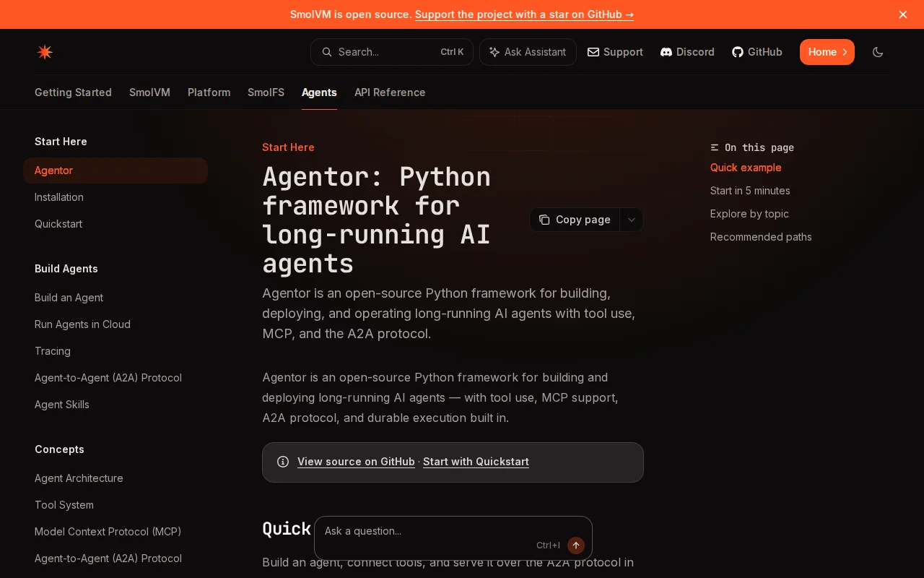The height and width of the screenshot is (578, 924).
Task: Click the Copy page button
Action: [x=575, y=220]
